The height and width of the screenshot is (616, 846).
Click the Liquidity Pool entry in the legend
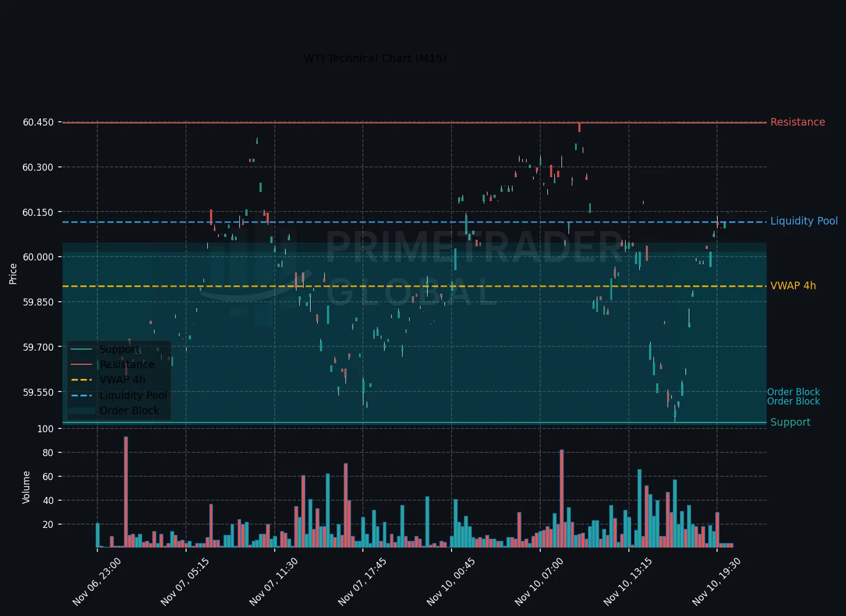tap(133, 395)
